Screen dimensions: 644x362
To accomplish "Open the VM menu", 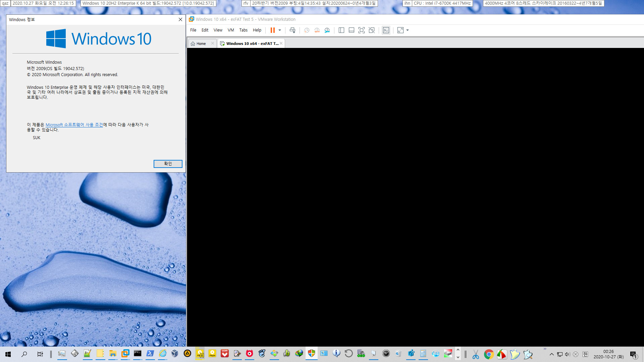I will (x=231, y=30).
